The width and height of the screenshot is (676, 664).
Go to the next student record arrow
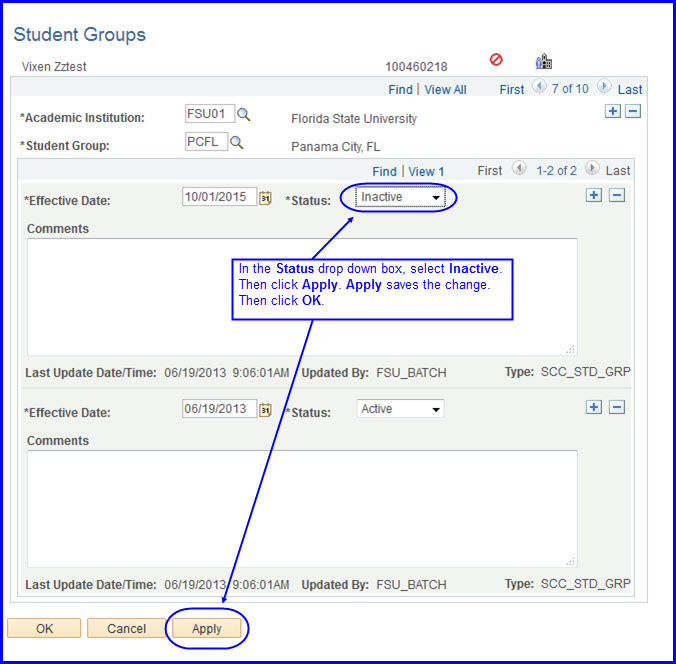click(603, 88)
